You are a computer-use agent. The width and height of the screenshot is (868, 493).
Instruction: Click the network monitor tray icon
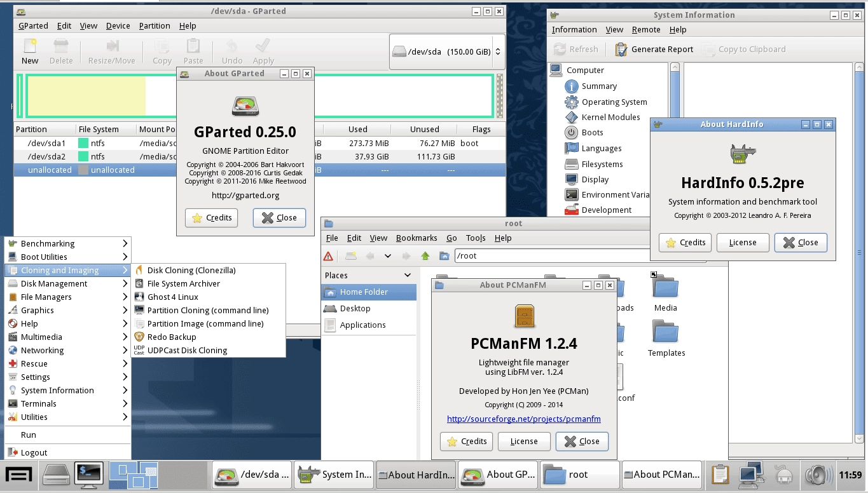pos(750,474)
